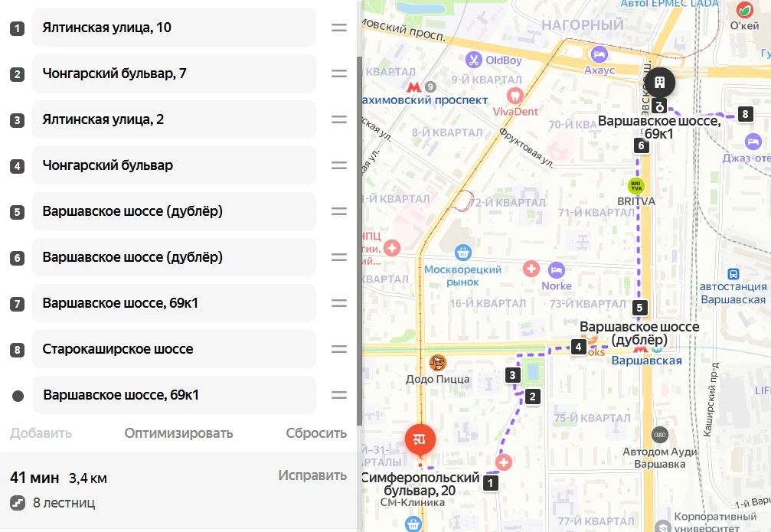Click the Исправить link
The height and width of the screenshot is (532, 771).
[312, 475]
